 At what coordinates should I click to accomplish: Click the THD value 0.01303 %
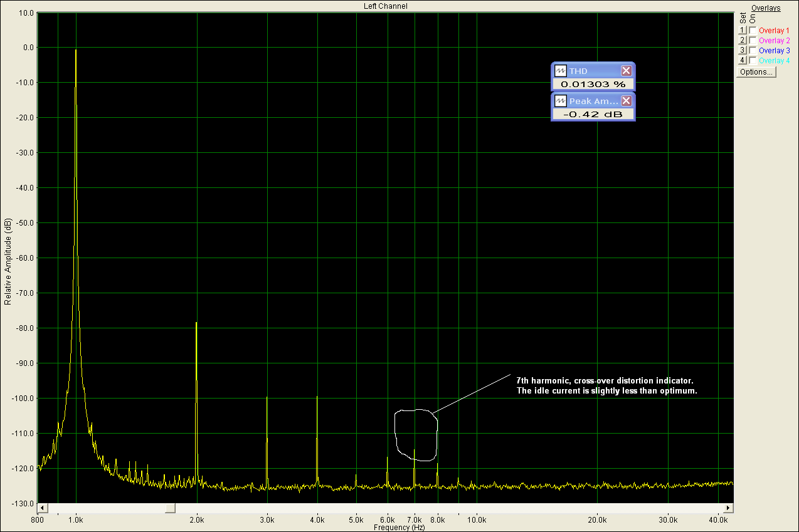pyautogui.click(x=593, y=84)
